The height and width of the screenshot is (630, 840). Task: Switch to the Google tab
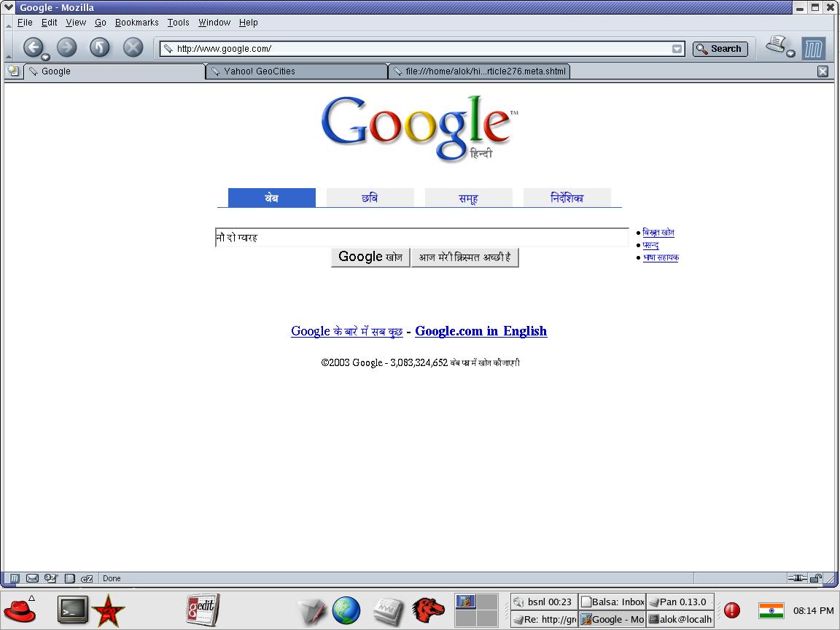click(x=114, y=71)
